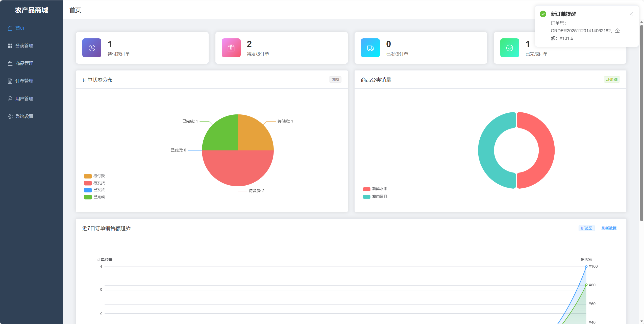The width and height of the screenshot is (644, 324).
Task: Click the blue truck 已发货订单 icon
Action: (x=370, y=48)
